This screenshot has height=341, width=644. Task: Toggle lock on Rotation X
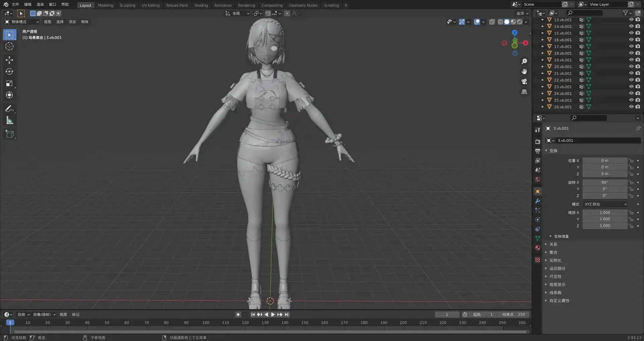click(631, 182)
